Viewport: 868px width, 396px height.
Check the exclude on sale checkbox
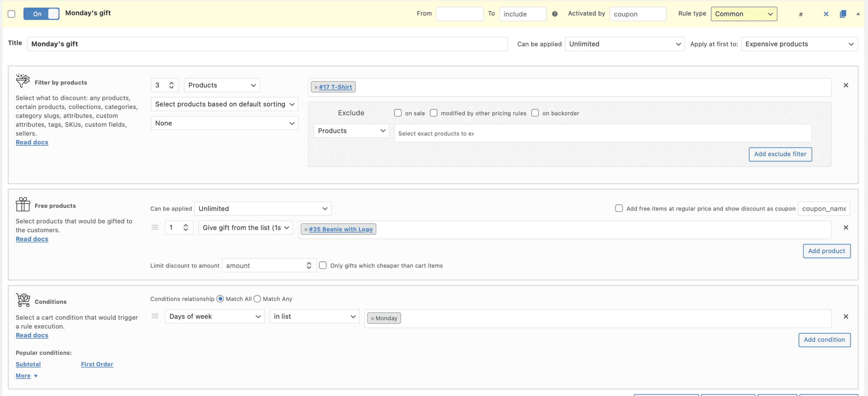398,113
